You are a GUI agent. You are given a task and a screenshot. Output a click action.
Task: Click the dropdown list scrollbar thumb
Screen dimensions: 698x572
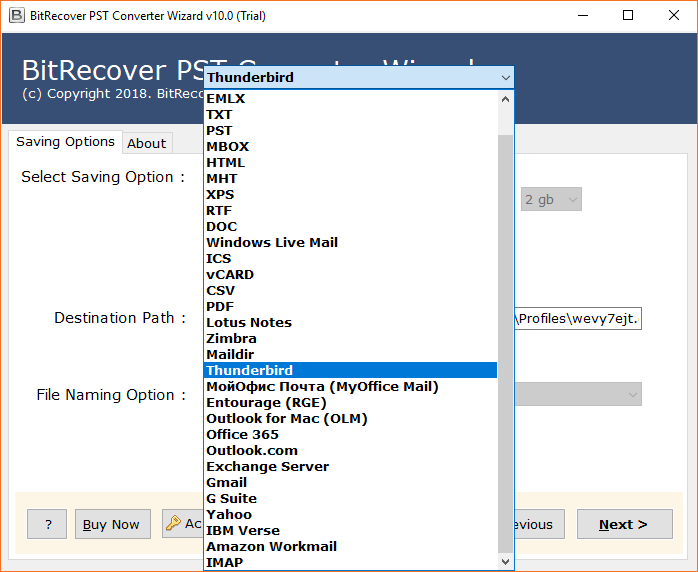pos(505,343)
